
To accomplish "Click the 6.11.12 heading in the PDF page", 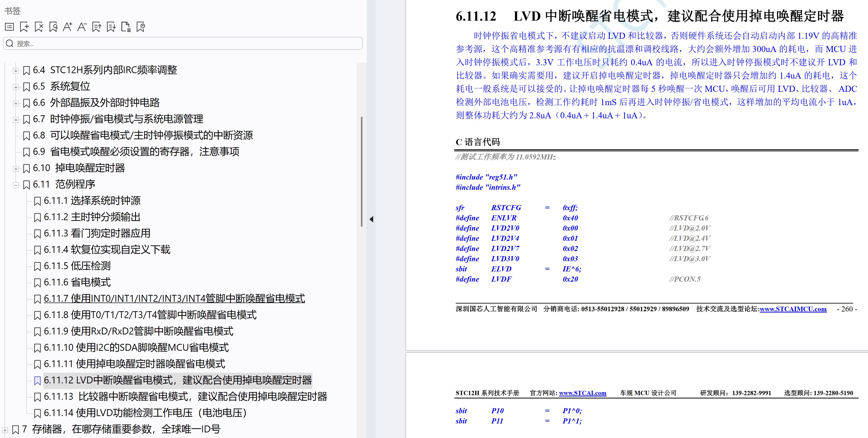I will (x=649, y=16).
